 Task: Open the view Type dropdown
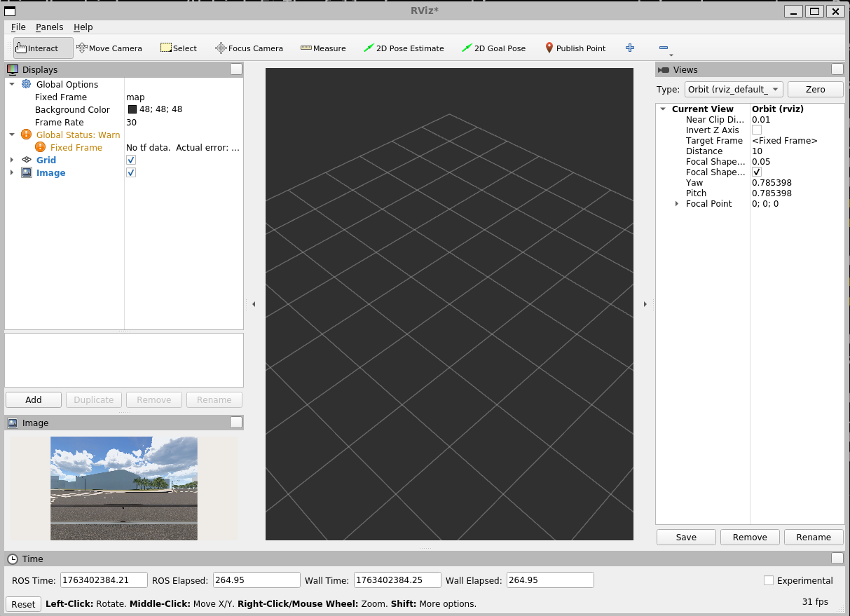(x=734, y=90)
